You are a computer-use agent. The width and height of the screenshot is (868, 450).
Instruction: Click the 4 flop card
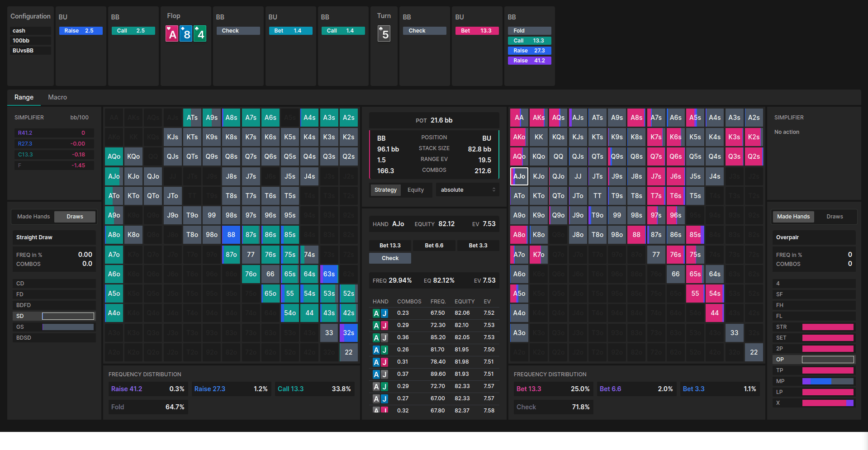click(200, 34)
